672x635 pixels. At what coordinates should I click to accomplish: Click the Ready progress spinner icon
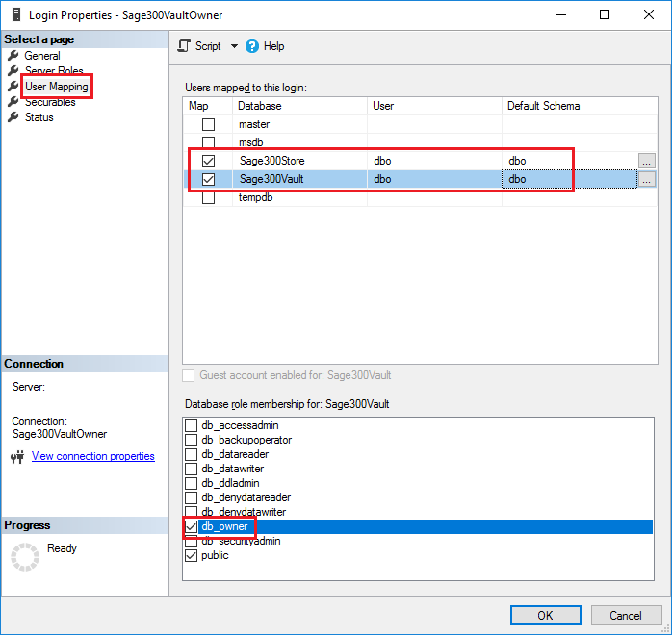click(25, 557)
